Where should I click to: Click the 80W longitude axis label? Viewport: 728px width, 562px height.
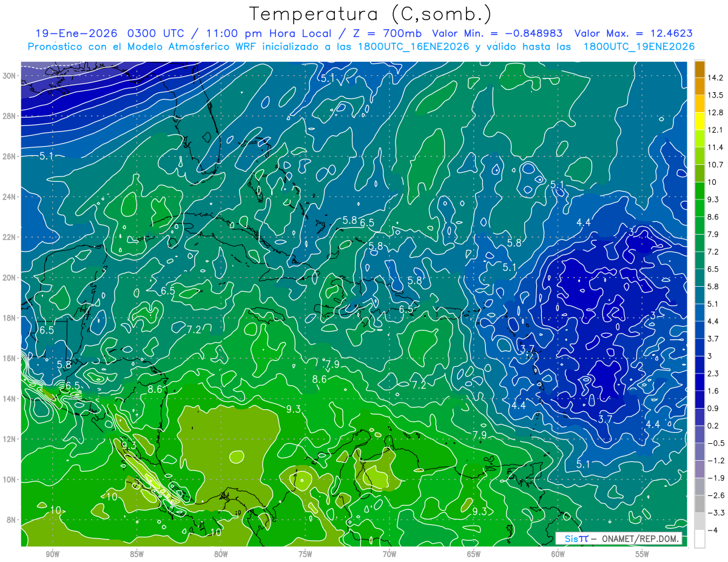click(x=221, y=554)
